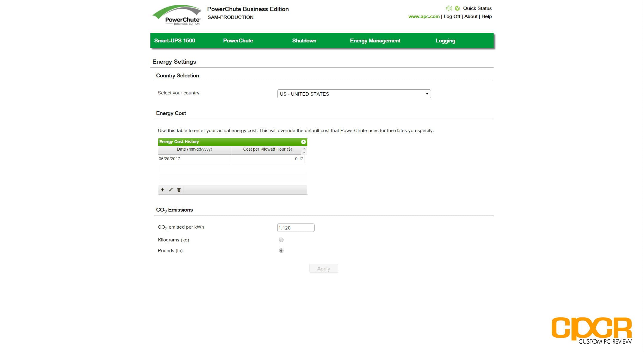644x352 pixels.
Task: Open the PowerChute menu
Action: click(238, 41)
